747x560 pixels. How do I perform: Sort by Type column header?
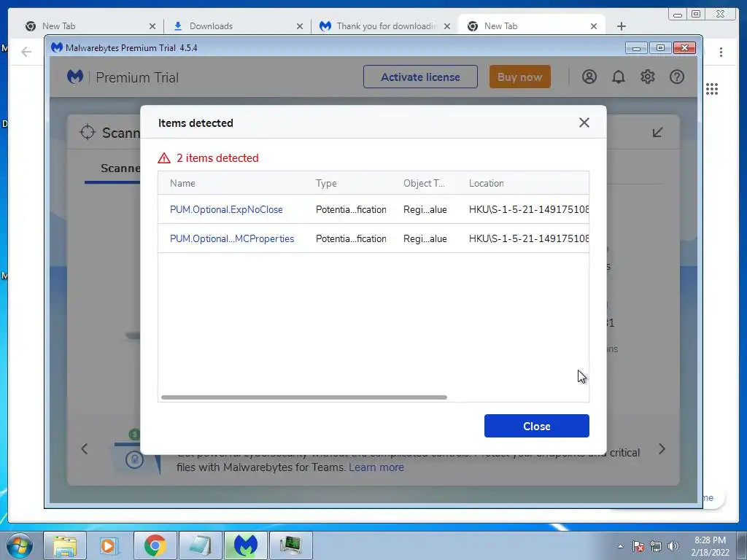[x=326, y=183]
